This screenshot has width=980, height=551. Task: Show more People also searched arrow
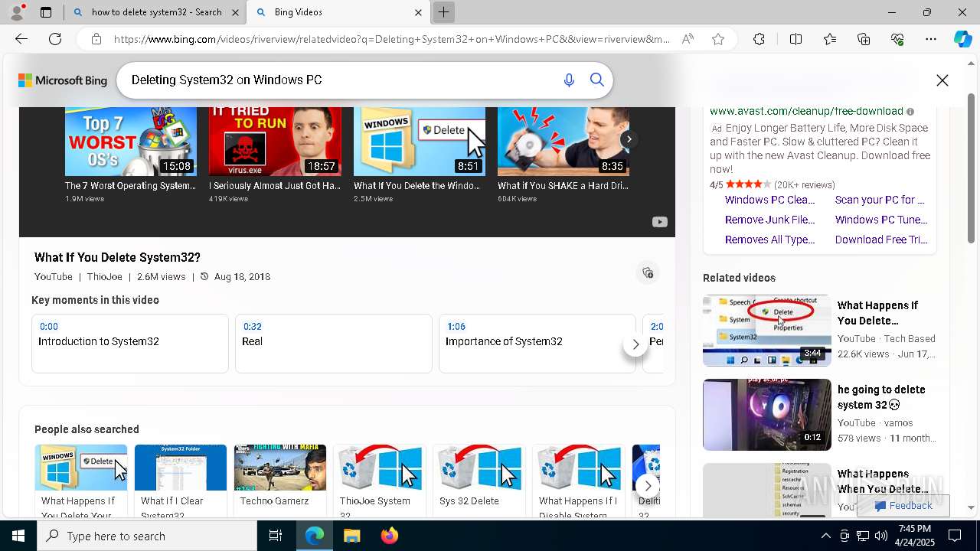coord(648,486)
